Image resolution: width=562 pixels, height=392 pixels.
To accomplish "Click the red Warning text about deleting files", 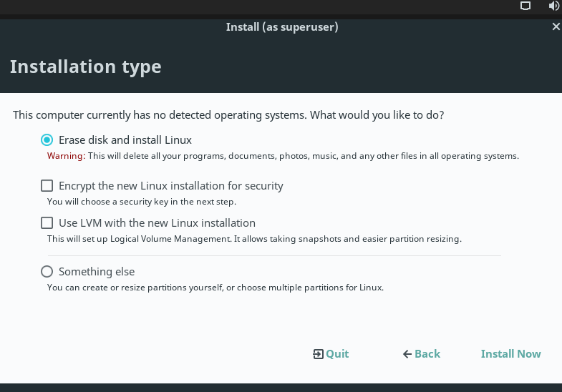I will 67,156.
